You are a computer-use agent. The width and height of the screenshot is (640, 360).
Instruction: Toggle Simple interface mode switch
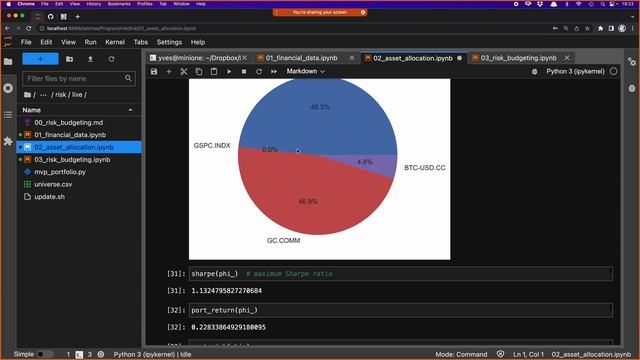click(x=44, y=354)
